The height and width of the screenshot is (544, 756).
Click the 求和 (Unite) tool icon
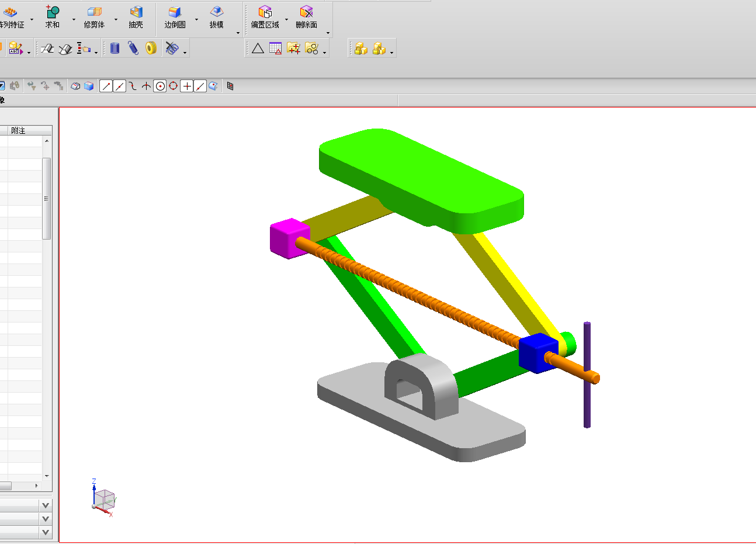click(x=53, y=12)
